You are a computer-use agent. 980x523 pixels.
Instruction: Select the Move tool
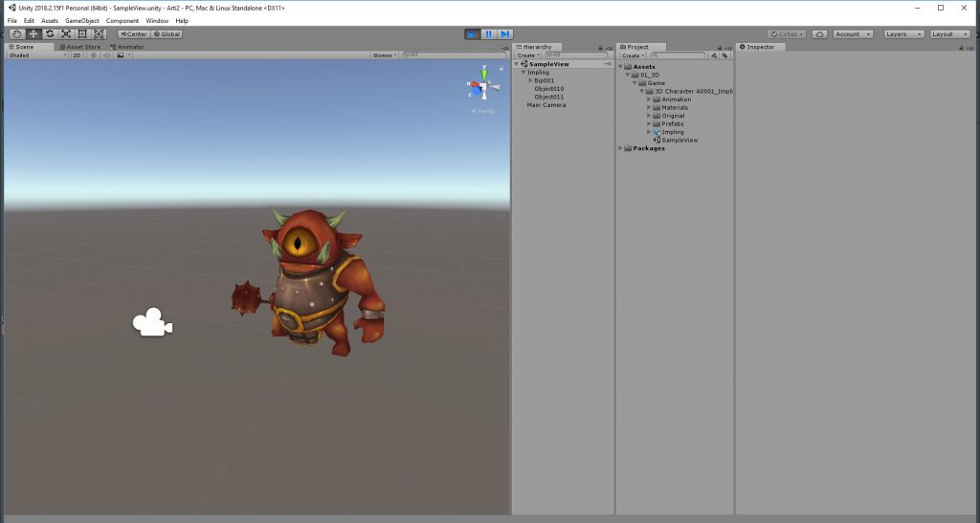[x=33, y=34]
